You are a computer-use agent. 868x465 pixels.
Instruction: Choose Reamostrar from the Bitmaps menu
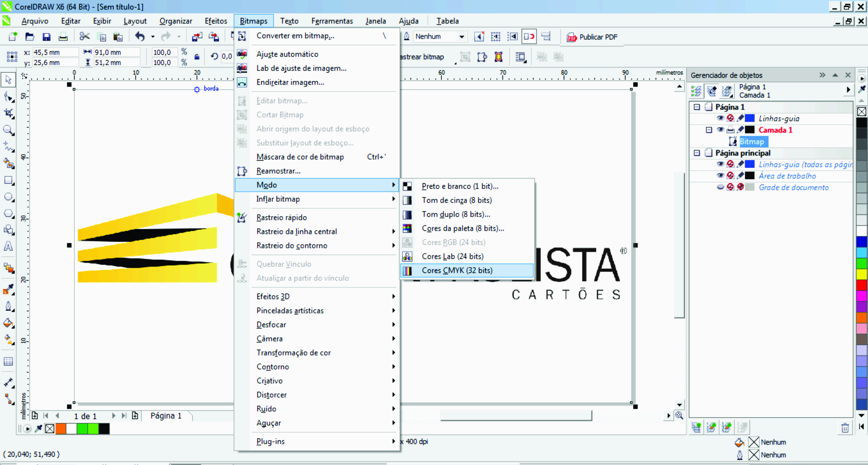[317, 171]
